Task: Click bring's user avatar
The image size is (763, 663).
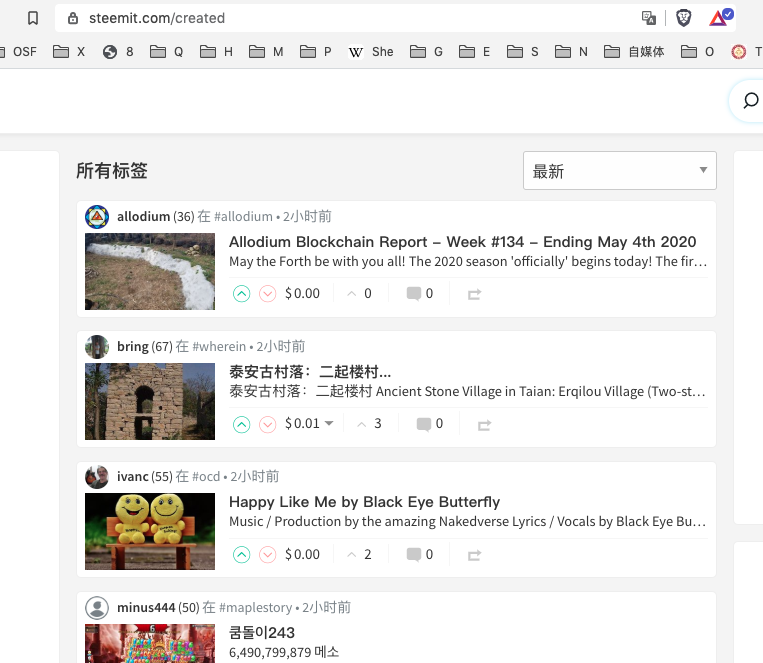Action: click(x=97, y=347)
